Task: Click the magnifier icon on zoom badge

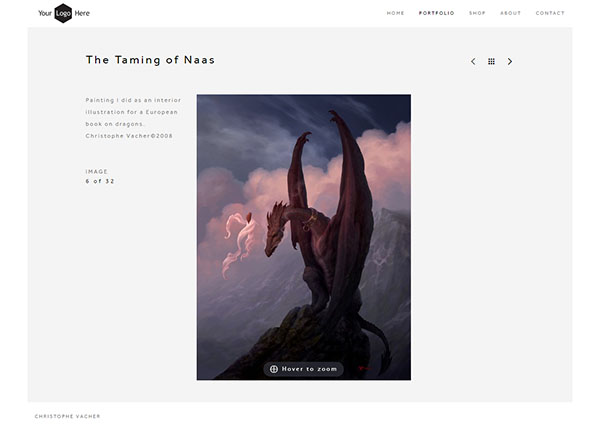Action: [x=274, y=369]
